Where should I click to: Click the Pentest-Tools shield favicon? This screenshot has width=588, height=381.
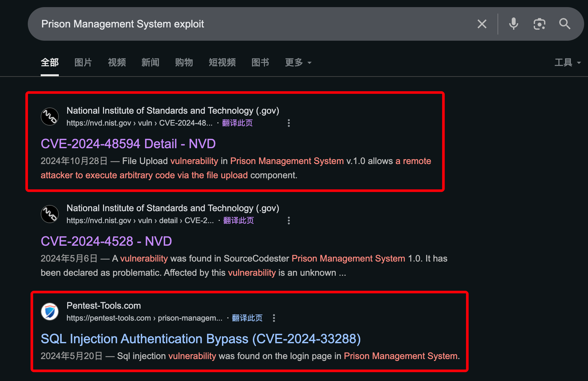point(50,312)
